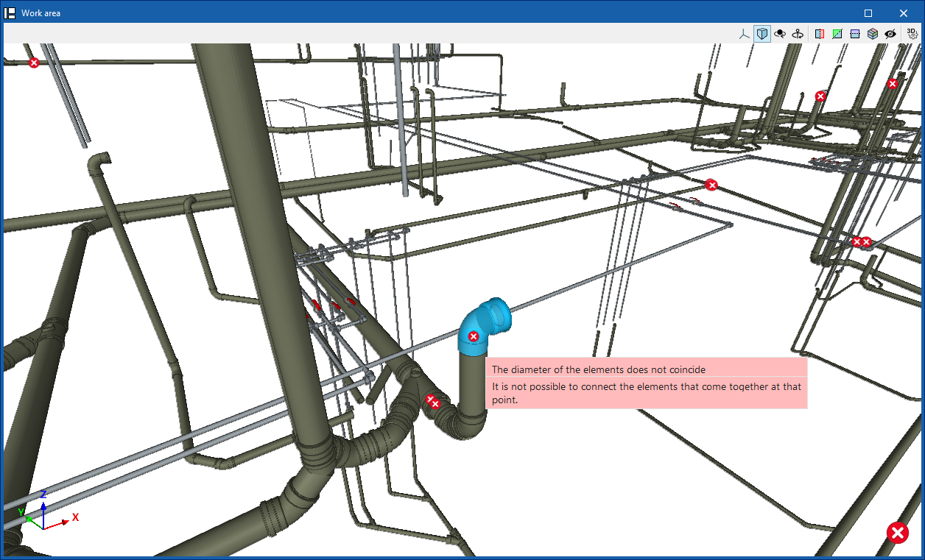Open the 3D view settings gear
The height and width of the screenshot is (560, 925).
coord(912,34)
